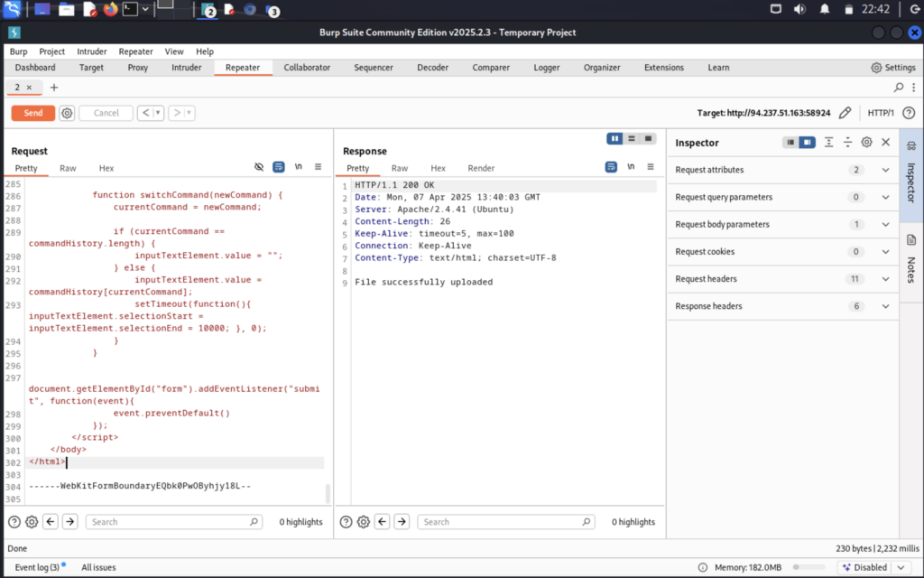
Task: Switch Request view to Raw tab
Action: [x=68, y=168]
